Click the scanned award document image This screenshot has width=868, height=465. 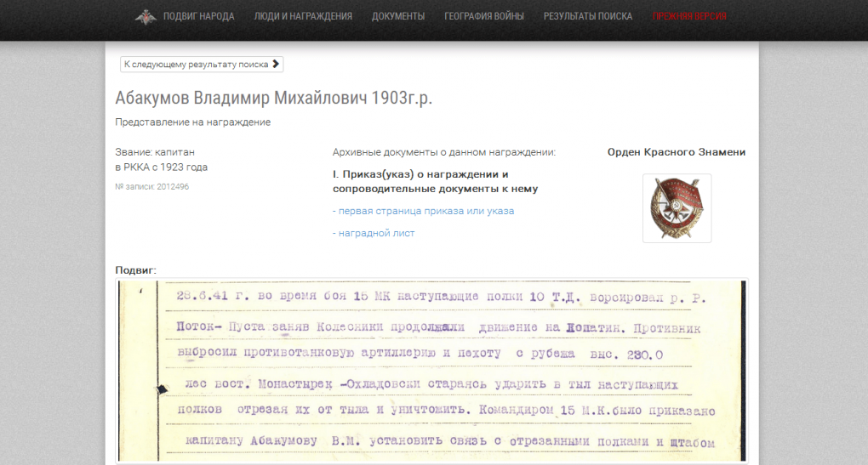pos(431,370)
